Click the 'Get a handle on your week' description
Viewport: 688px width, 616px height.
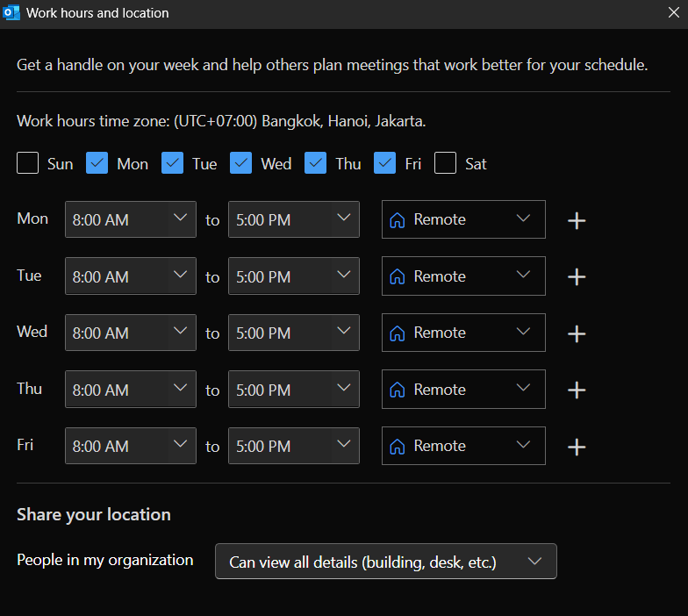pos(332,65)
